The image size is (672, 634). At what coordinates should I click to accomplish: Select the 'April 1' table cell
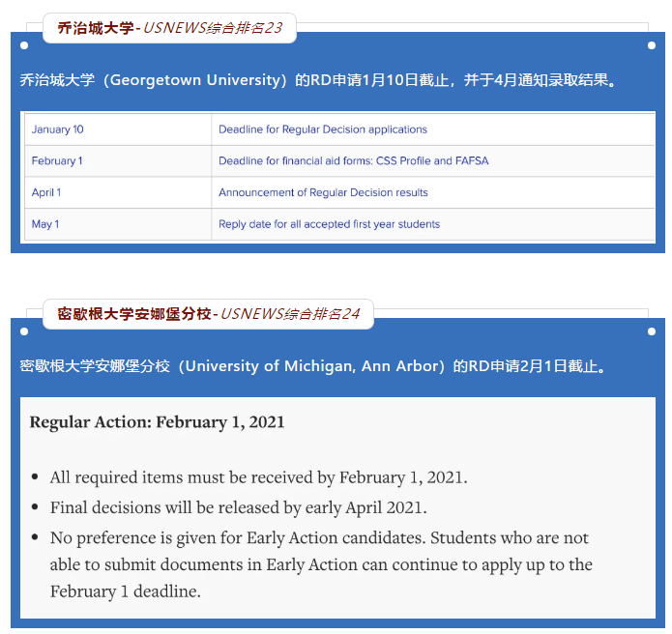point(118,192)
